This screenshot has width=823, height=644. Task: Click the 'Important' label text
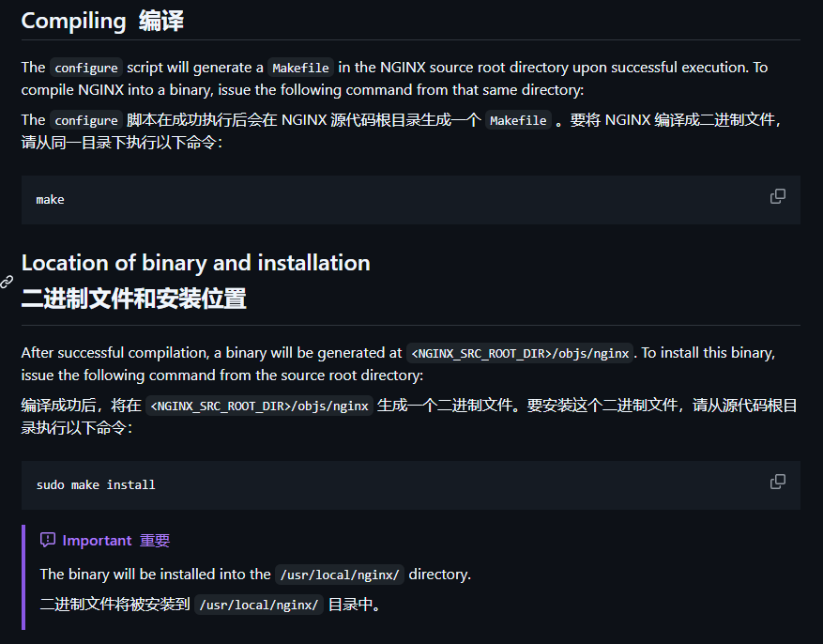97,540
